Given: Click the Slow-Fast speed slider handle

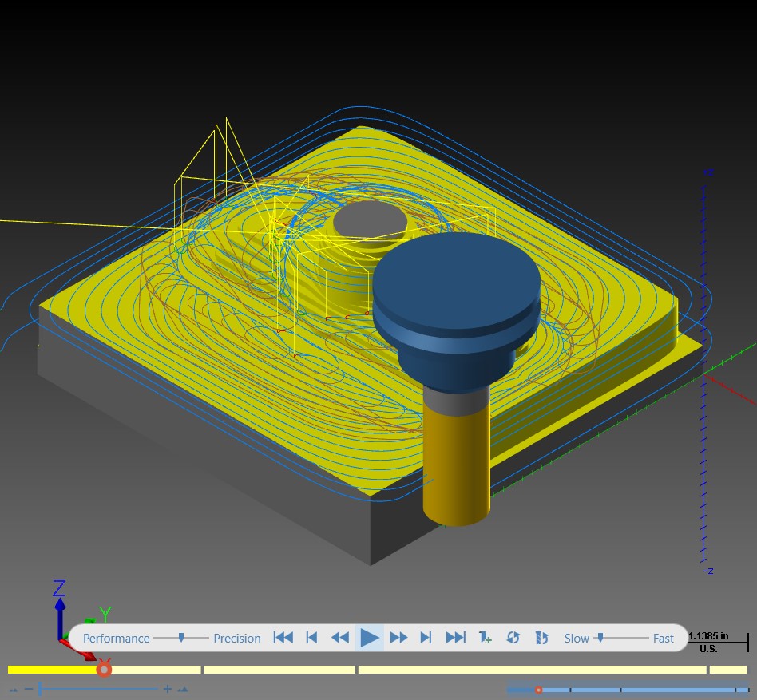Looking at the screenshot, I should [600, 638].
